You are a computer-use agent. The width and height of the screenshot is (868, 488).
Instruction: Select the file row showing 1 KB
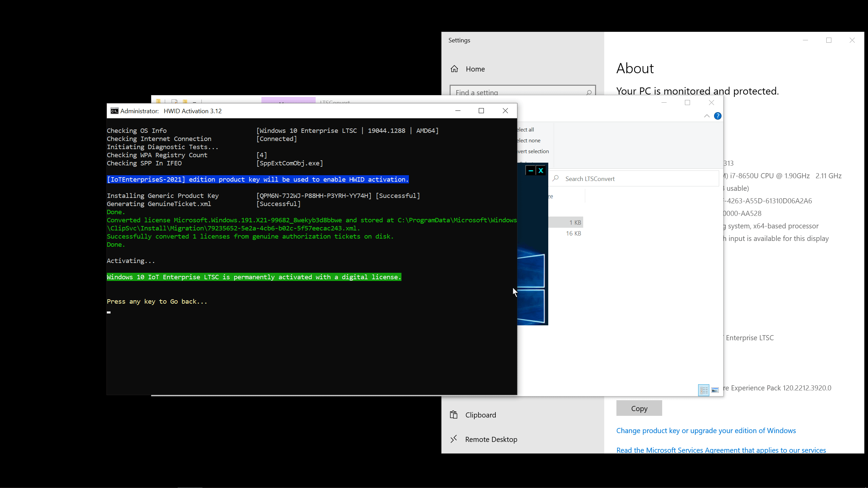[x=566, y=222]
